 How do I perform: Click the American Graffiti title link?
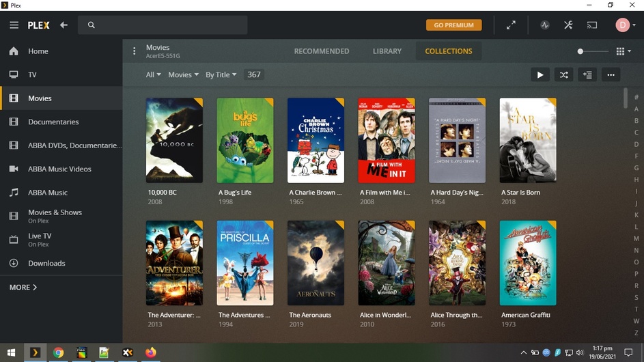[525, 315]
